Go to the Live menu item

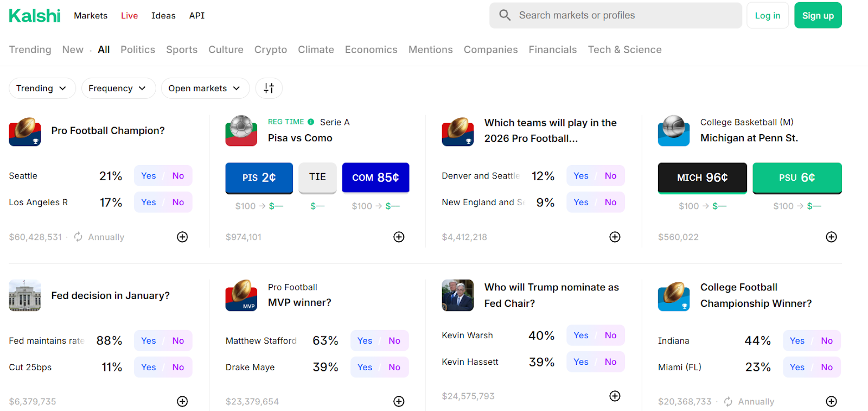129,16
